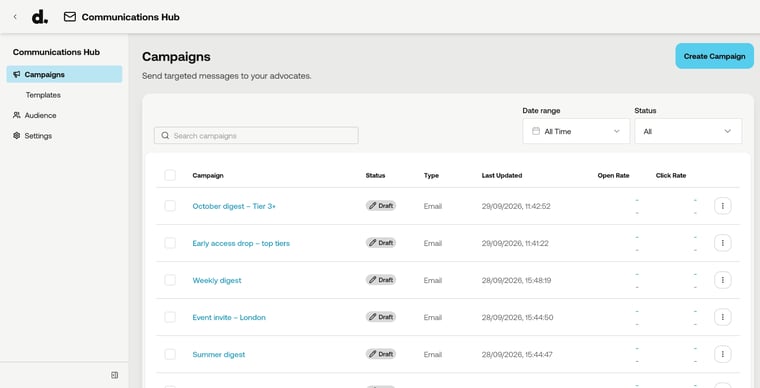Click the Open Rate column header
760x388 pixels.
pyautogui.click(x=613, y=175)
